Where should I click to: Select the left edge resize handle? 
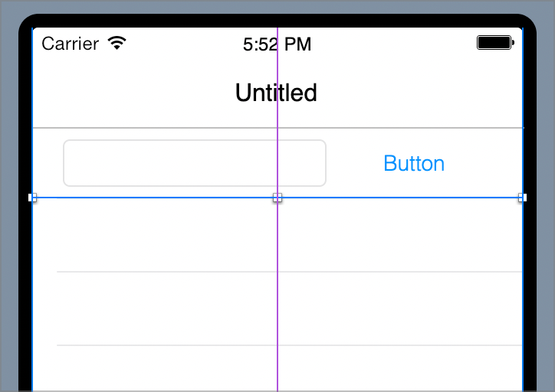(32, 198)
